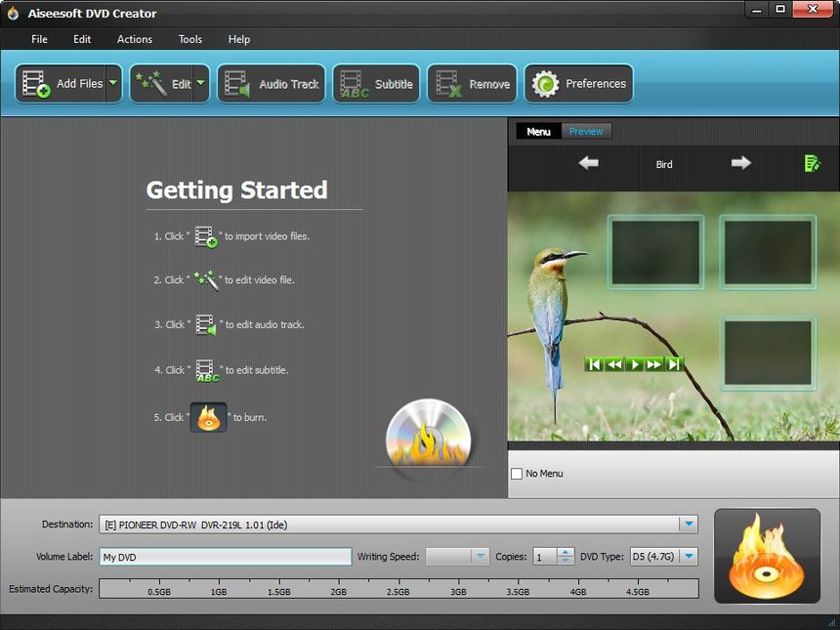840x630 pixels.
Task: Click the menu template edit icon beside Bird
Action: (x=812, y=163)
